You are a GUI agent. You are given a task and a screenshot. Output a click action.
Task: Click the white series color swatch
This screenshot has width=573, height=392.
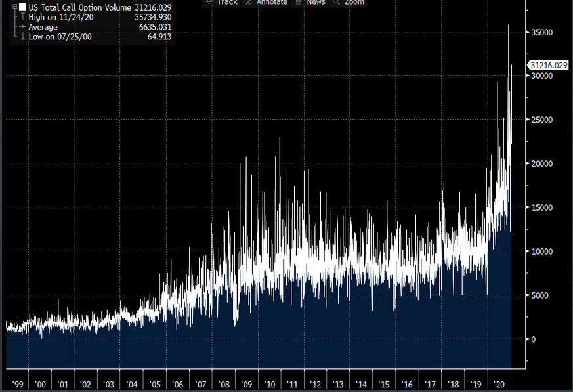[23, 7]
